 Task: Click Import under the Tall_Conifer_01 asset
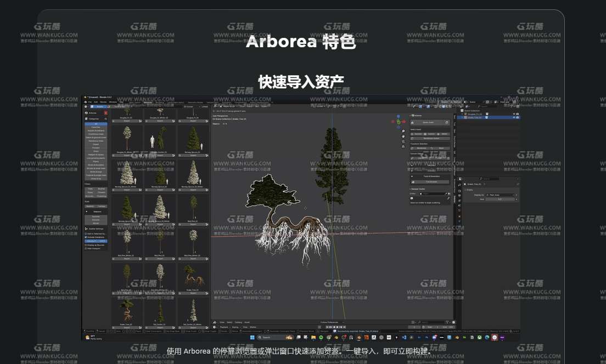(x=159, y=328)
